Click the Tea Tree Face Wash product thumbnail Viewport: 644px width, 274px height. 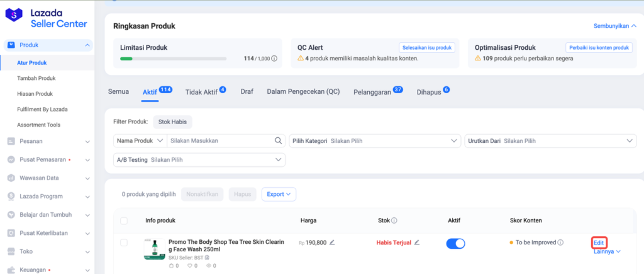155,249
